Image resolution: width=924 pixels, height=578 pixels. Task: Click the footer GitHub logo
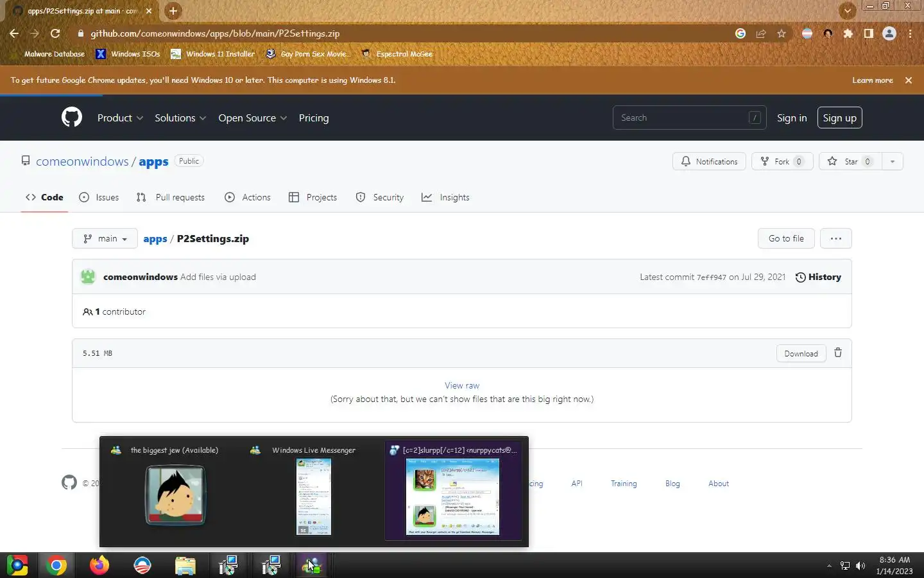pos(69,482)
